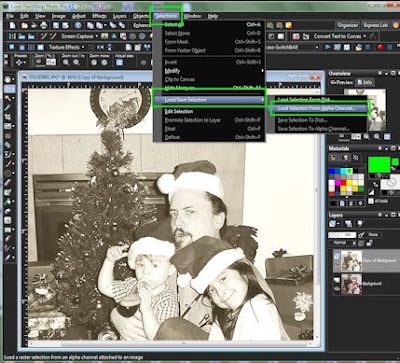
Task: Click the Open folder icon in toolbar
Action: pyautogui.click(x=24, y=25)
